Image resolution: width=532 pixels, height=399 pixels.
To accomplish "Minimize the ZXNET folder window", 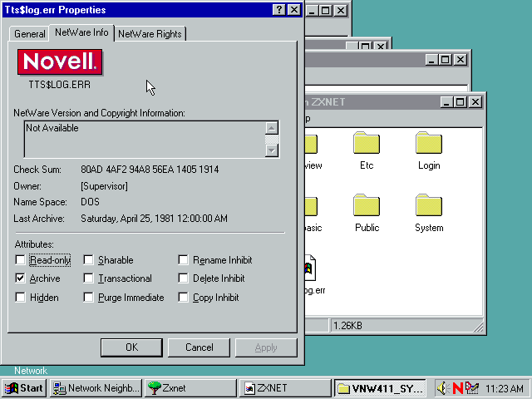I will [x=446, y=101].
